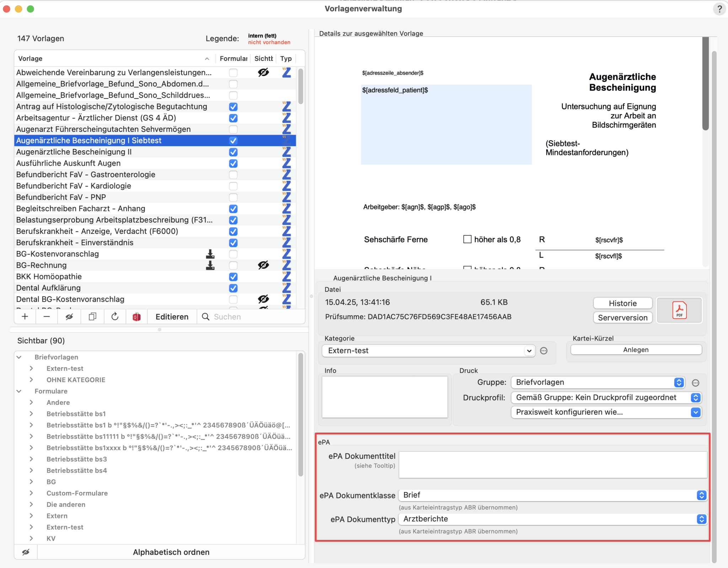Click the template list vertical scrollbar
The height and width of the screenshot is (568, 728).
coord(301,86)
